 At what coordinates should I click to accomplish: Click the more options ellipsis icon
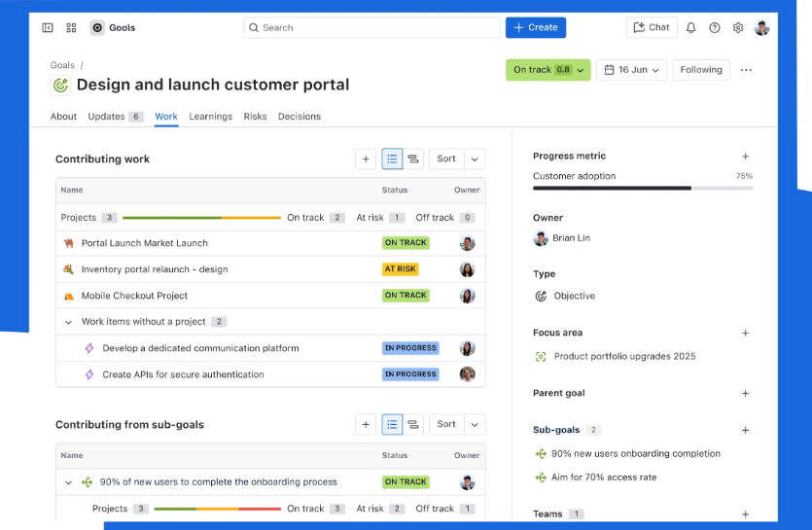click(746, 70)
